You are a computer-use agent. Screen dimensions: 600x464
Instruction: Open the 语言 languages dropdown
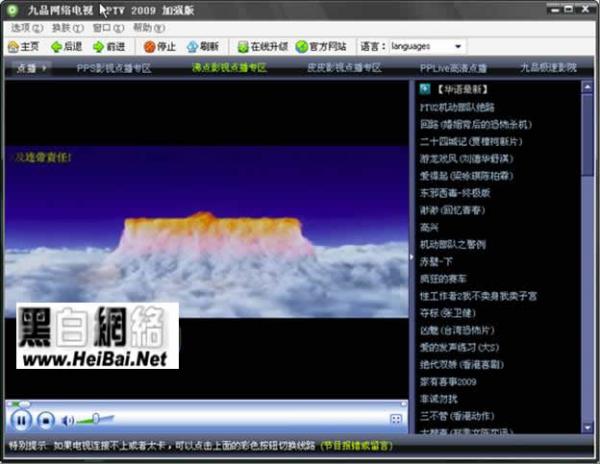click(x=427, y=46)
